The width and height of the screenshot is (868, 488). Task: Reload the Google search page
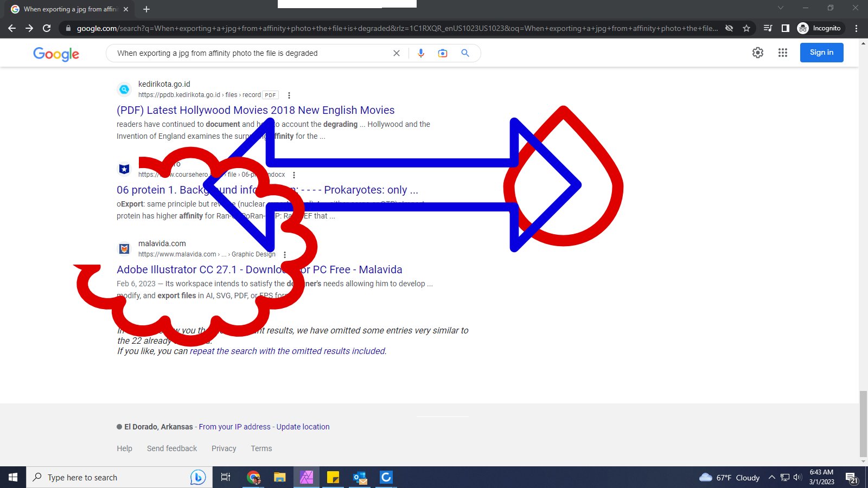click(47, 28)
